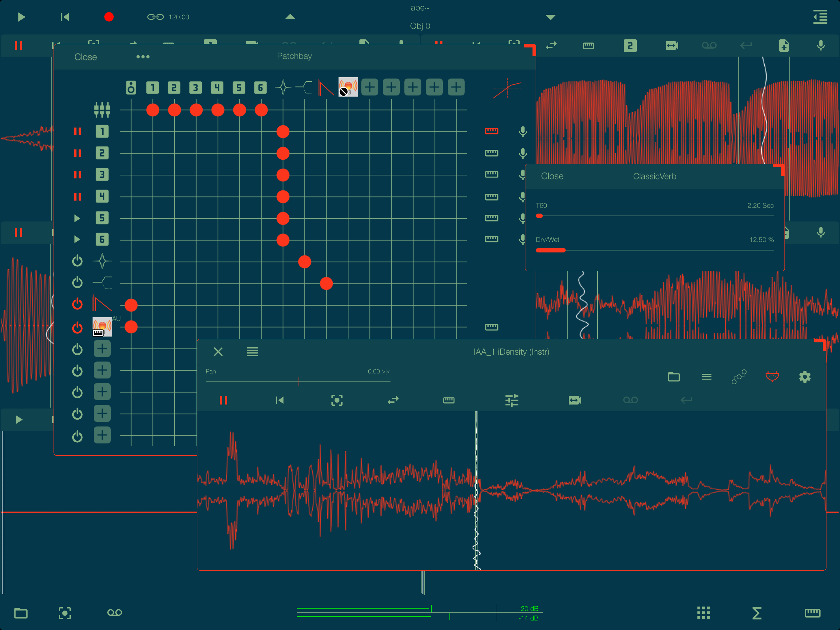Close the ClassicVerb panel
Screen dimensions: 840x630
click(x=552, y=176)
